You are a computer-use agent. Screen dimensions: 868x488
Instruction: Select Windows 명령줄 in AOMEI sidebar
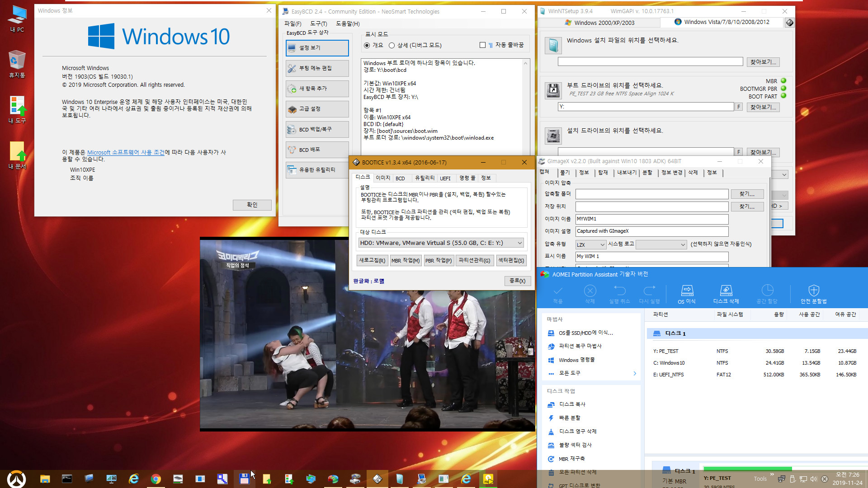click(576, 360)
